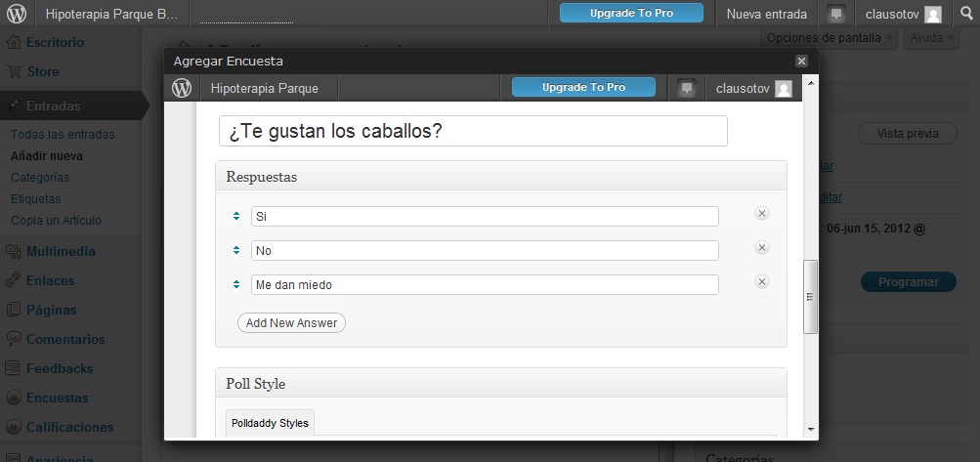
Task: Click the WordPress logo in modal toolbar
Action: [x=182, y=88]
